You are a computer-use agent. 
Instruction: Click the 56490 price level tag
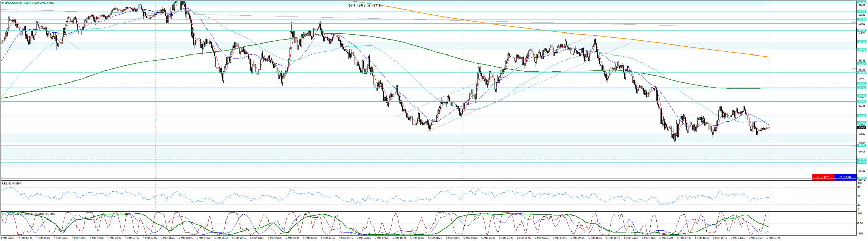click(x=862, y=2)
